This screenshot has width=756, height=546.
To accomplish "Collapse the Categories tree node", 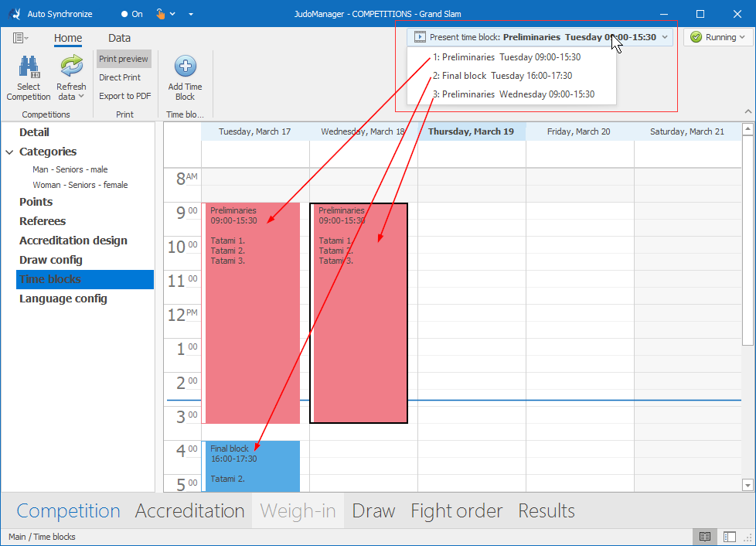I will [9, 152].
